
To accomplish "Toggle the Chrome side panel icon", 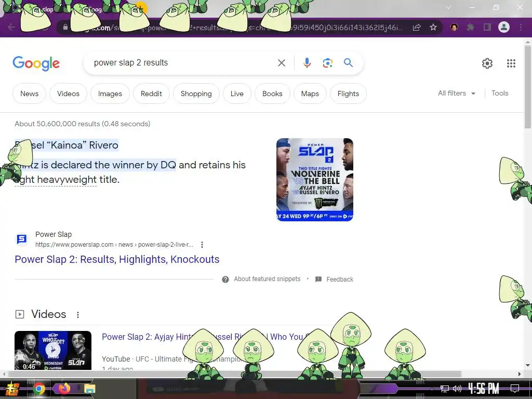I will (x=487, y=27).
